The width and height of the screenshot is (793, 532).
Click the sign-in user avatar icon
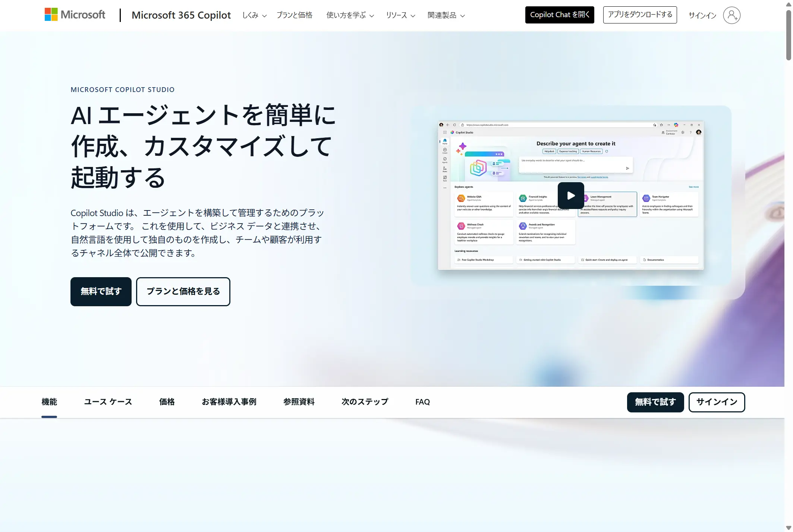pos(731,15)
